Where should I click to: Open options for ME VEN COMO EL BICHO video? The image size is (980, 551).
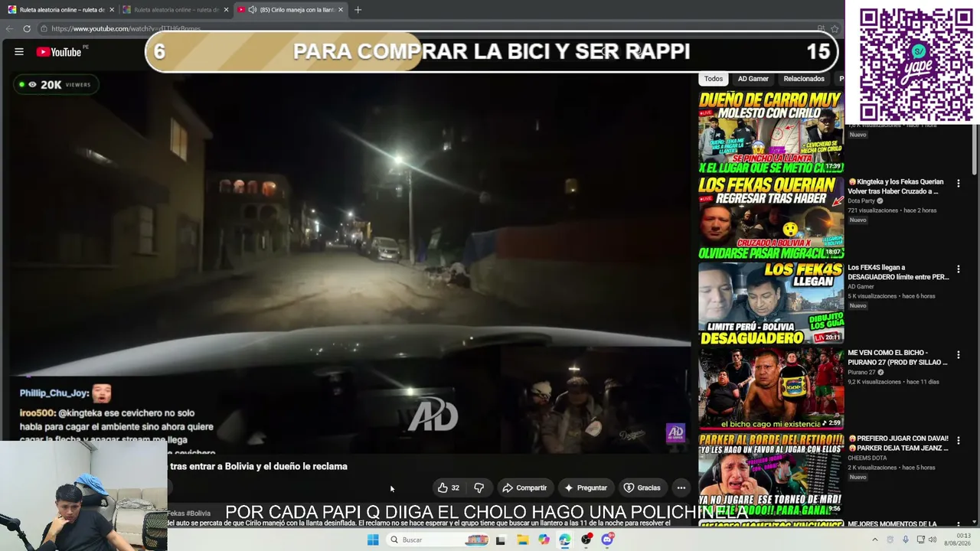[x=958, y=355]
